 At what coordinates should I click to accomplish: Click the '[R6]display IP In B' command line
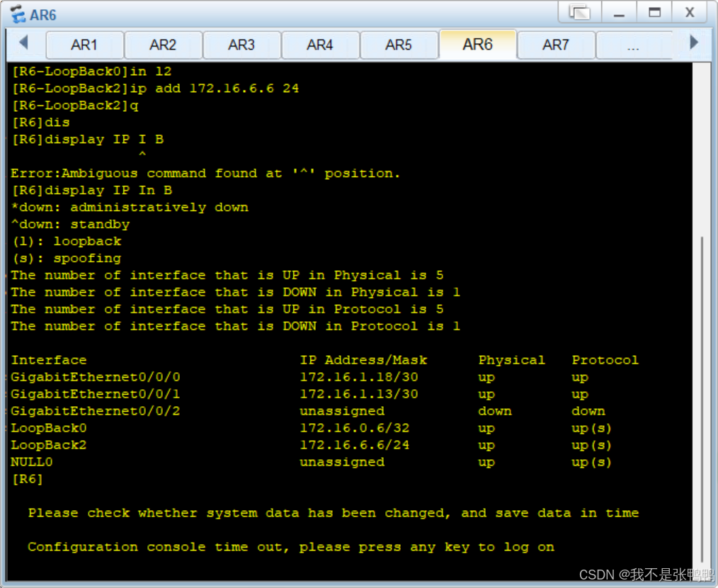pyautogui.click(x=92, y=190)
